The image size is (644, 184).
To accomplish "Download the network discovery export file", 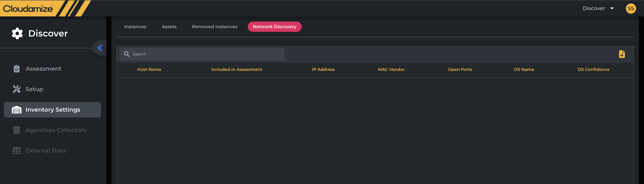I will 622,54.
